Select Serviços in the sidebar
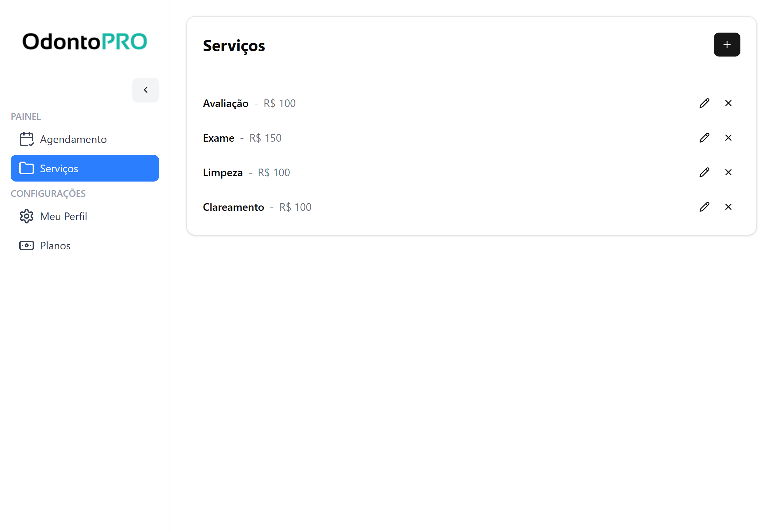This screenshot has width=773, height=532. click(x=85, y=168)
